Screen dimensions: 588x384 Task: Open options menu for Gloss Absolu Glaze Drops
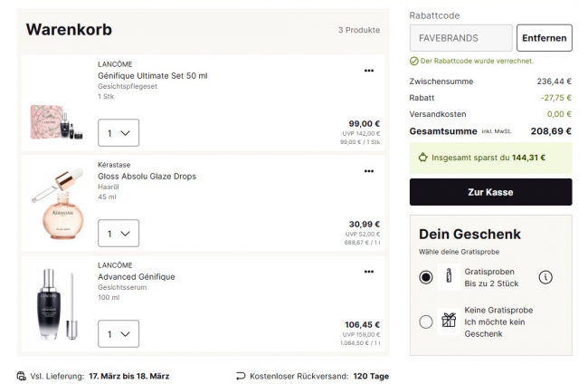pos(368,170)
